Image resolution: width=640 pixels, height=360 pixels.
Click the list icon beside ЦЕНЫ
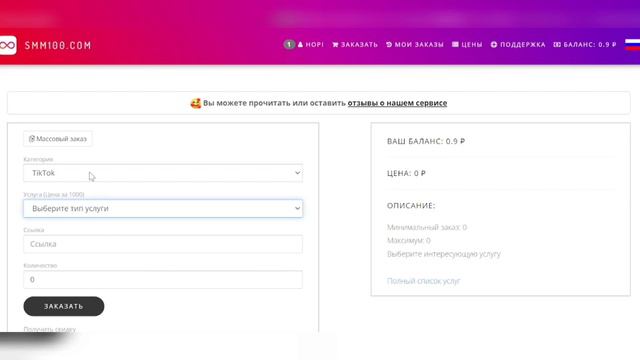(455, 44)
